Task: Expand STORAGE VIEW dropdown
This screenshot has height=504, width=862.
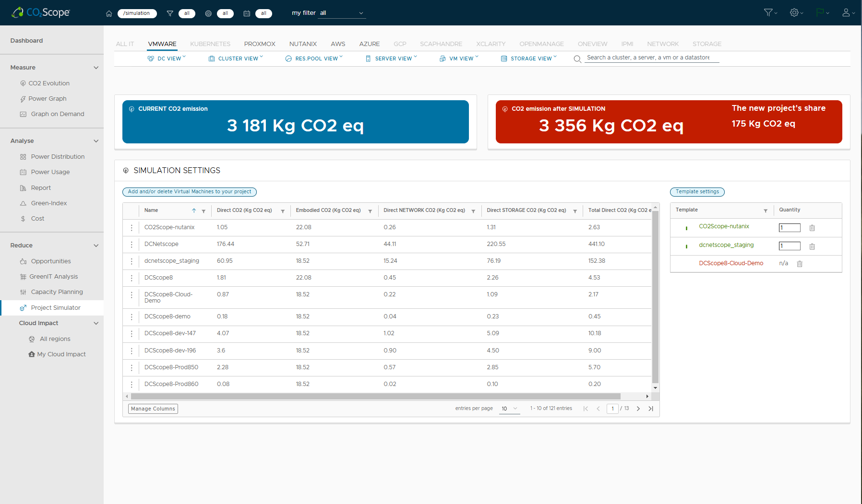Action: [x=529, y=59]
